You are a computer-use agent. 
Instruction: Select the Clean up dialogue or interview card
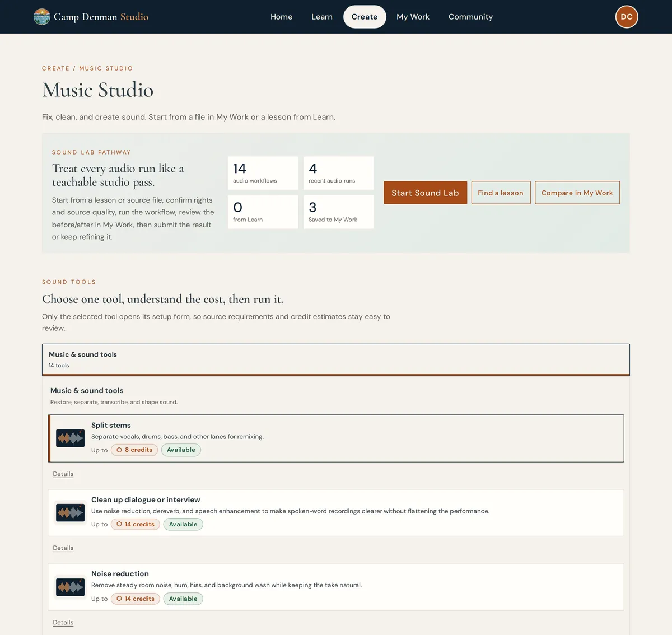(336, 513)
